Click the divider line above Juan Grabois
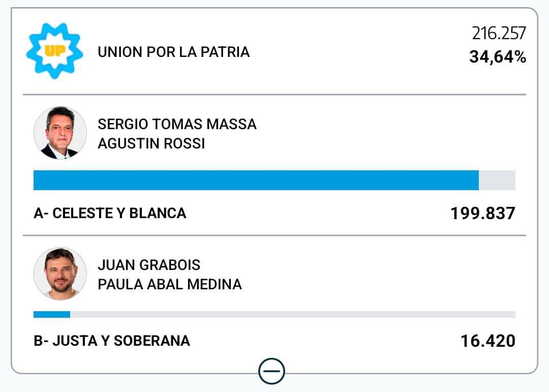549x392 pixels. 274,235
